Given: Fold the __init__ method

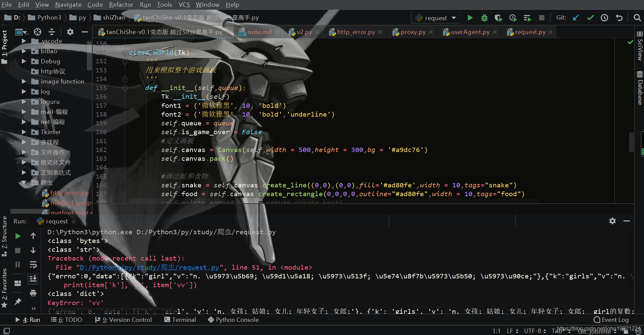Looking at the screenshot, I should [125, 88].
